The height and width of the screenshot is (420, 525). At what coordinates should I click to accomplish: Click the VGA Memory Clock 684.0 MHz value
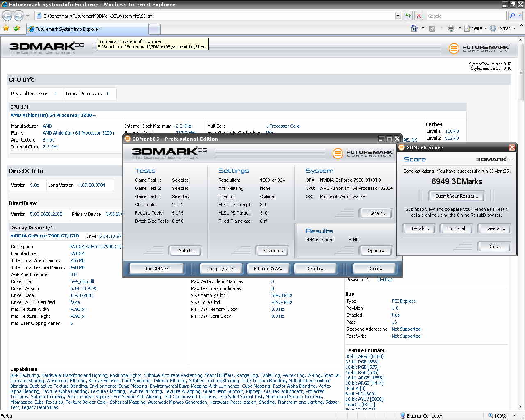(x=281, y=295)
